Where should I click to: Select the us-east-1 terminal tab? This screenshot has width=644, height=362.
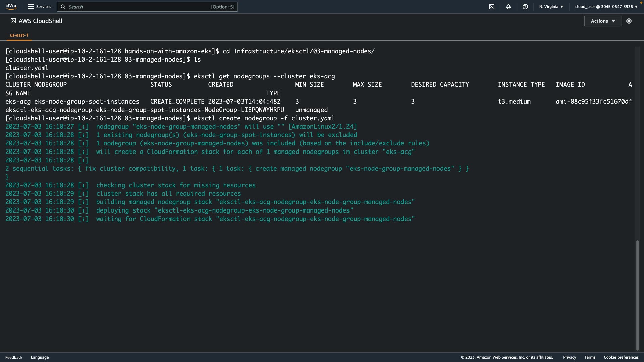coord(19,35)
